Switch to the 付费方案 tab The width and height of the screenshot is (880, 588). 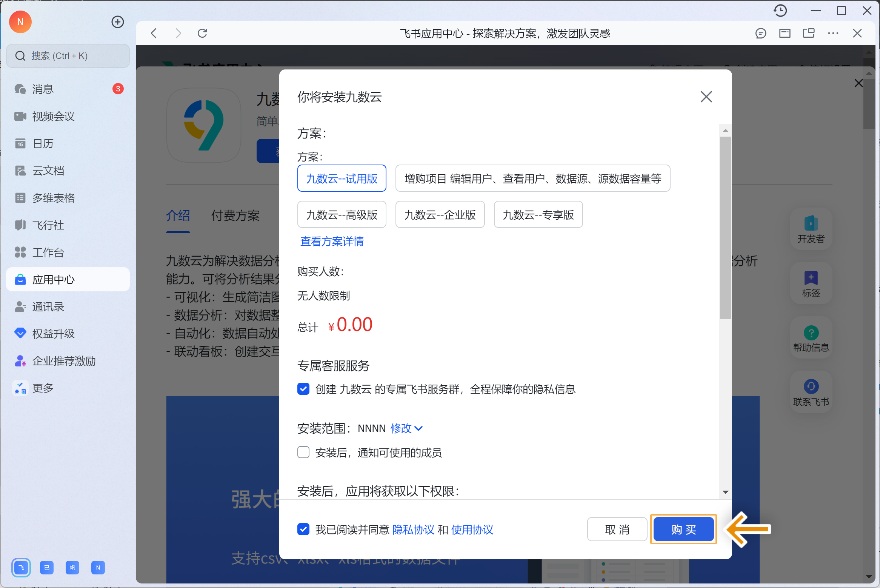coord(235,216)
